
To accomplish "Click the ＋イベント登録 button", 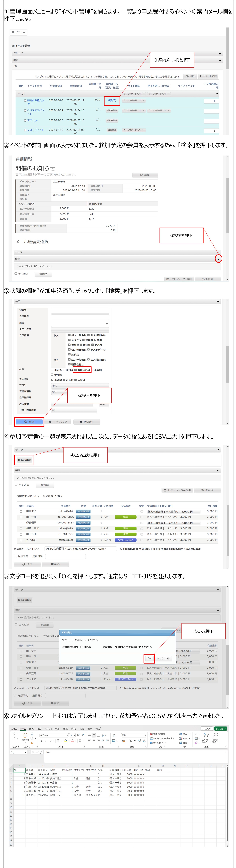I will pos(208,76).
